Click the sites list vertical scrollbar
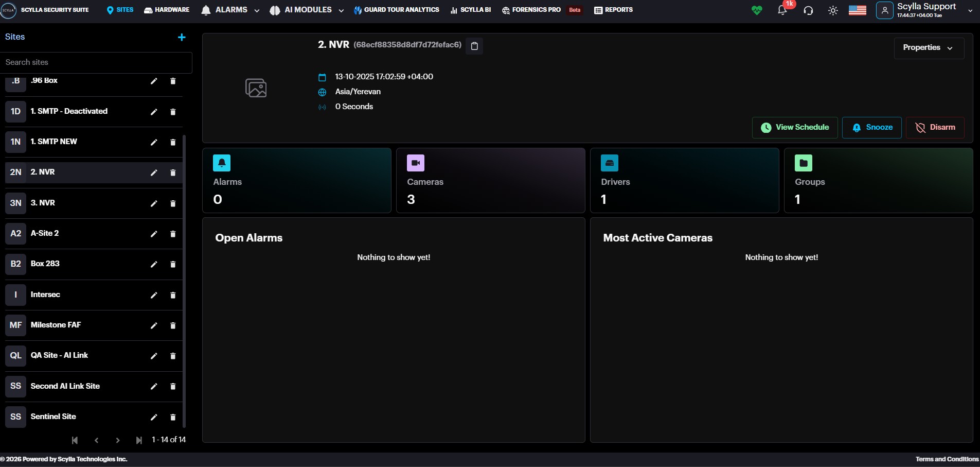980x467 pixels. [x=184, y=281]
